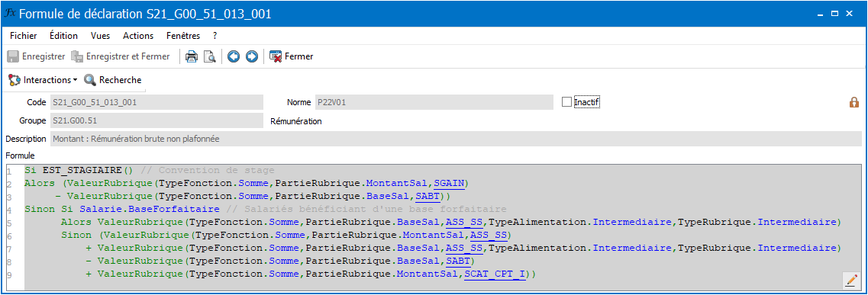Image resolution: width=868 pixels, height=295 pixels.
Task: Click Salarie.BaseForfaitaire text on line 4
Action: (150, 209)
